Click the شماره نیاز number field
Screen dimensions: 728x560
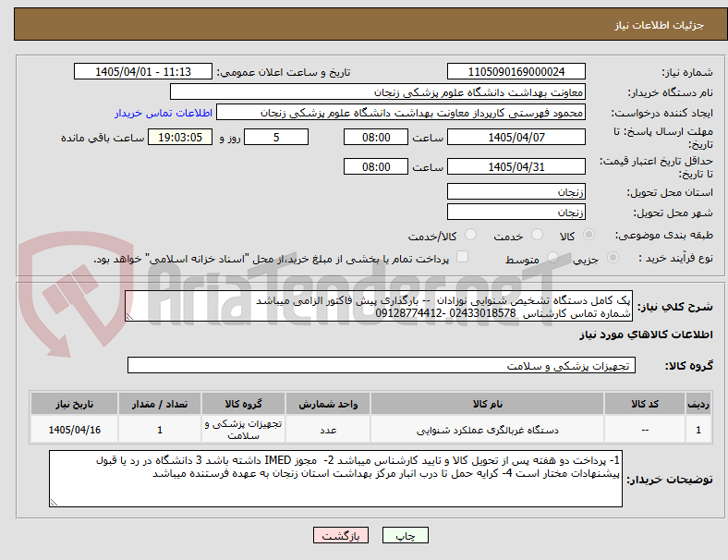tap(516, 72)
